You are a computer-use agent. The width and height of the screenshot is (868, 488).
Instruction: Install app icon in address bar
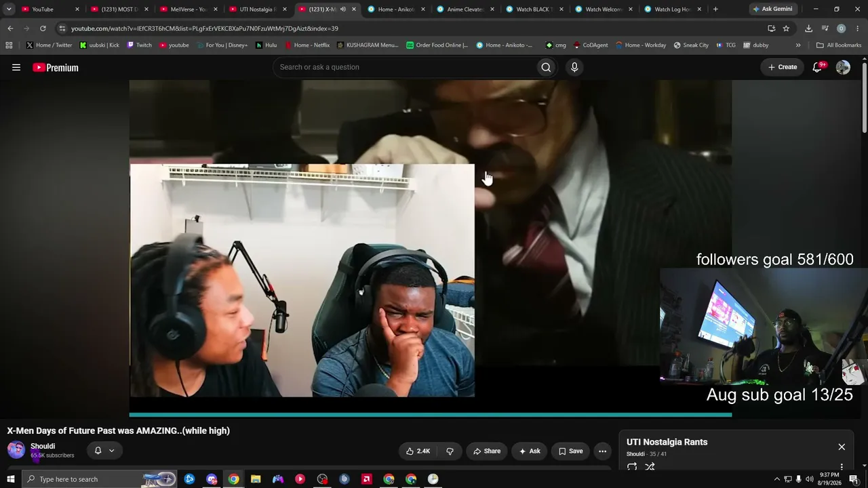(x=771, y=28)
